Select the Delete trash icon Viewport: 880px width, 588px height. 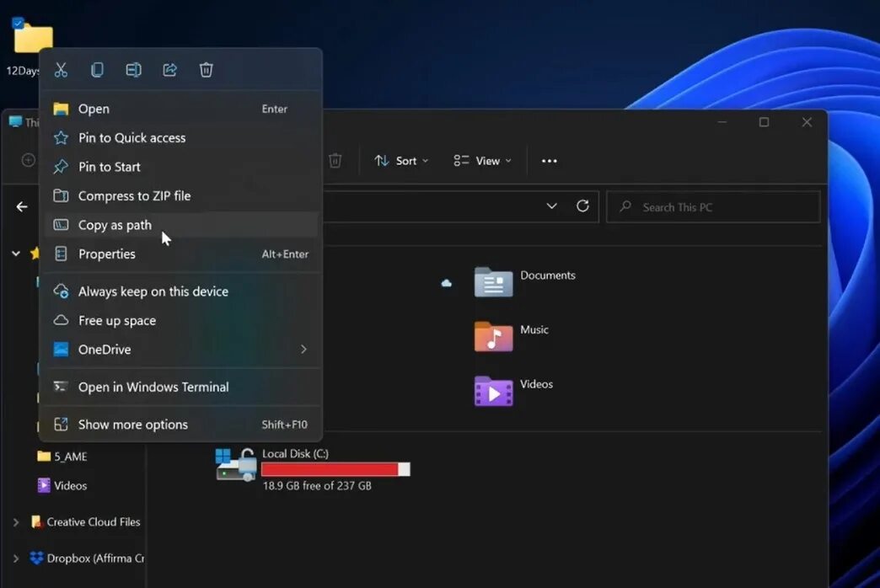click(x=206, y=69)
